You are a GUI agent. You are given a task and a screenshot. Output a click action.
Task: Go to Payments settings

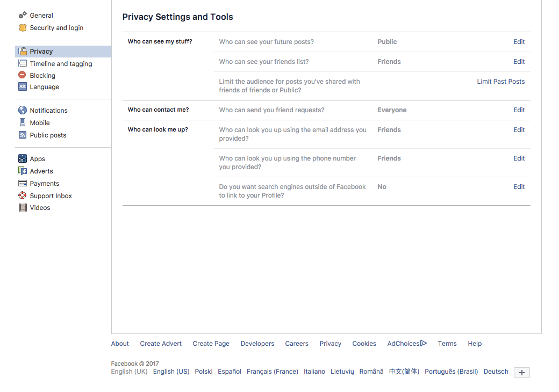point(45,183)
